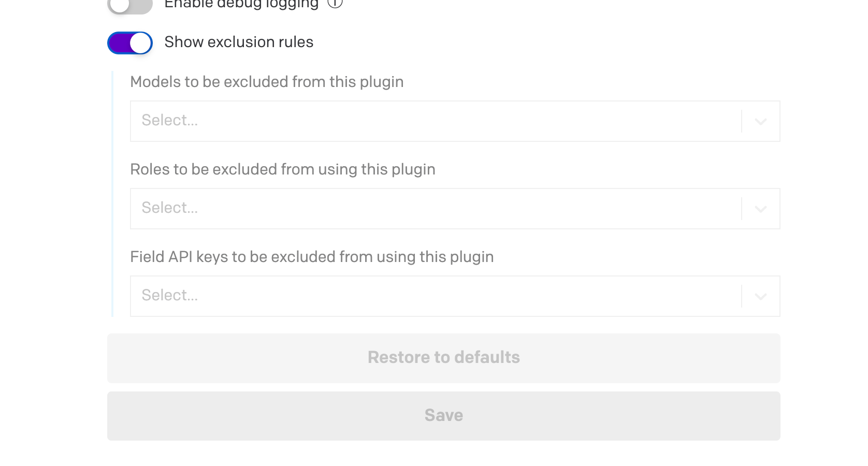Image resolution: width=868 pixels, height=466 pixels.
Task: Click the Enable debug logging label text
Action: pyautogui.click(x=241, y=4)
